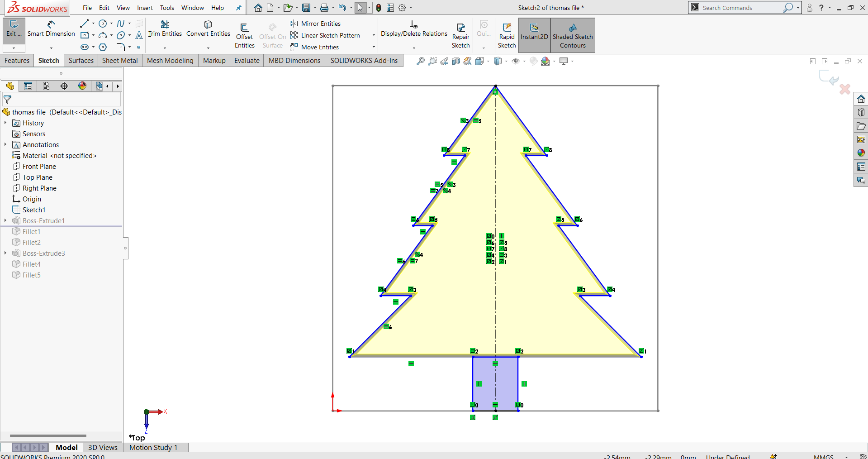Click the Zoom to Area icon
Viewport: 868px width, 459px height.
click(x=432, y=61)
